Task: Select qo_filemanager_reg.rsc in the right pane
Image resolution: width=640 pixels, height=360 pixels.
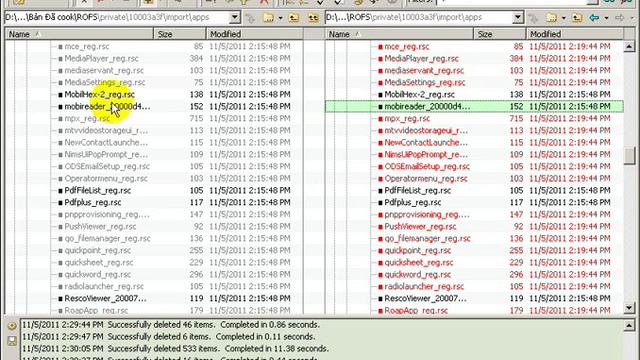Action: coord(427,238)
